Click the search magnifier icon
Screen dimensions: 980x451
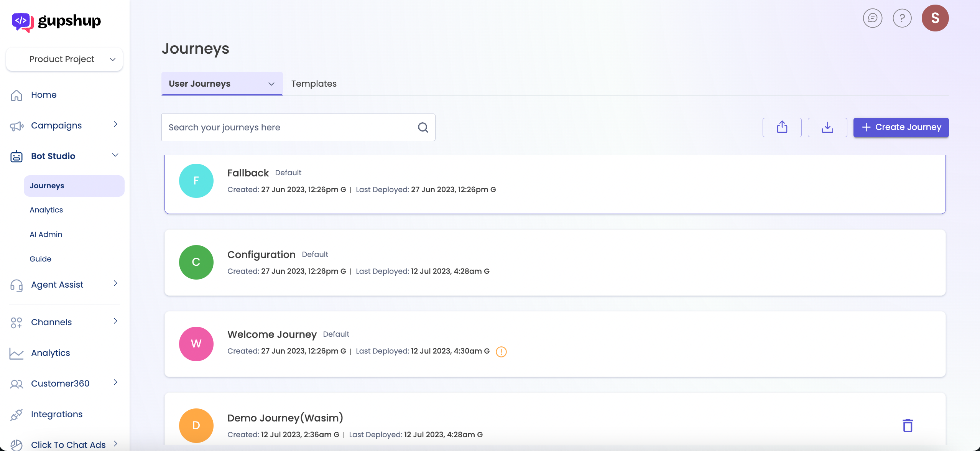(423, 127)
